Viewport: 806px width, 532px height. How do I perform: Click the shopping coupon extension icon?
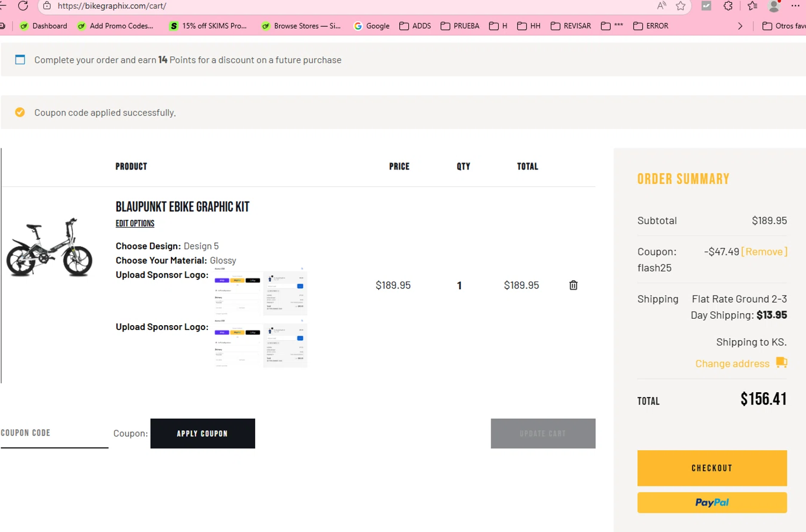pos(707,6)
